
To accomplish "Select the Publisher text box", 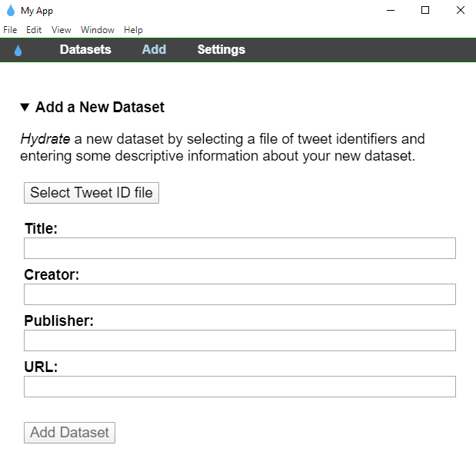I will coord(239,340).
